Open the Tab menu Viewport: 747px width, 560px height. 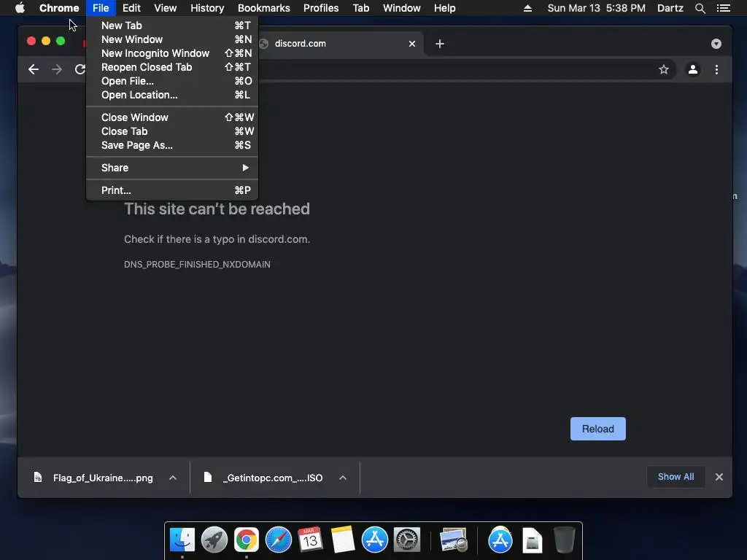pos(361,8)
